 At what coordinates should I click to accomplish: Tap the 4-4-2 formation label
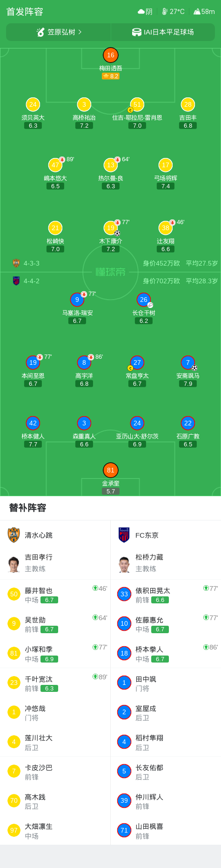[32, 281]
